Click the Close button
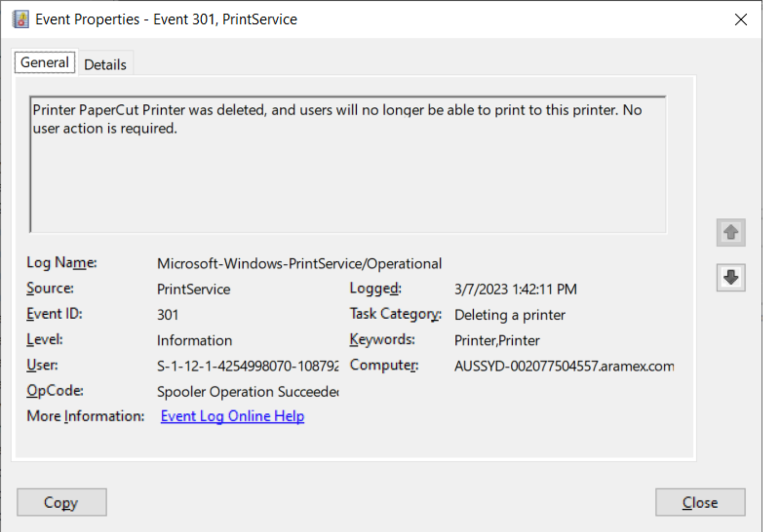The image size is (763, 532). coord(700,502)
